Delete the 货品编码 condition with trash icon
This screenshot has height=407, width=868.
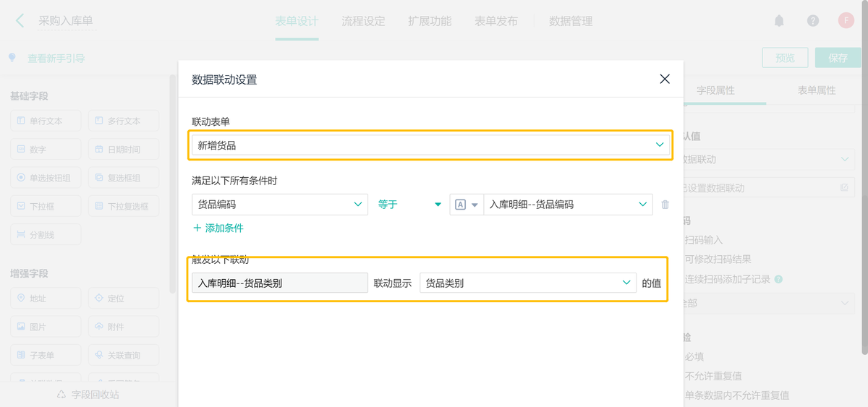(x=665, y=205)
